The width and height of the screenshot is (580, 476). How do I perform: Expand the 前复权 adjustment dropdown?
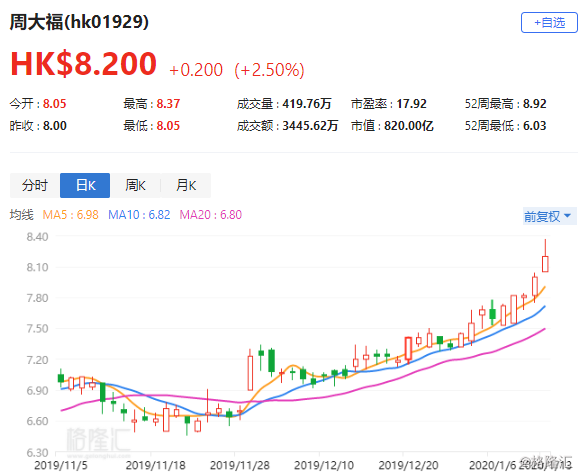(549, 216)
